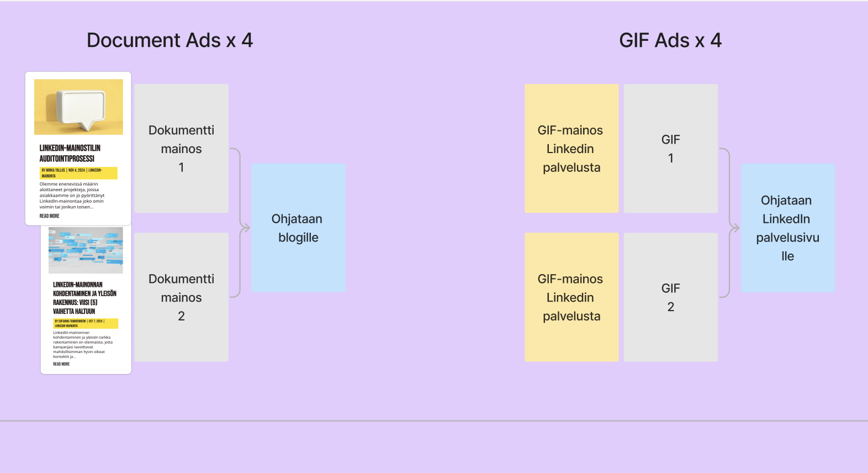Image resolution: width=868 pixels, height=473 pixels.
Task: Click the arrowhead pointing to "Ohjataan blogille"
Action: [246, 228]
